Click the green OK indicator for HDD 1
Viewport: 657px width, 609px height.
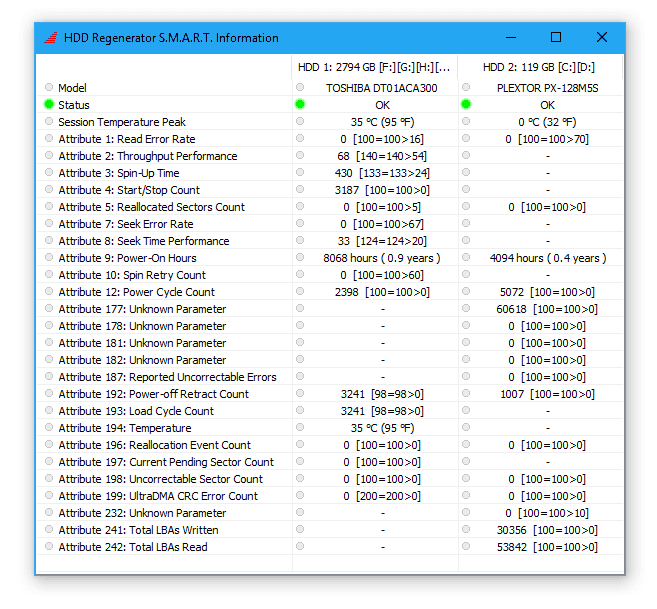(x=300, y=104)
